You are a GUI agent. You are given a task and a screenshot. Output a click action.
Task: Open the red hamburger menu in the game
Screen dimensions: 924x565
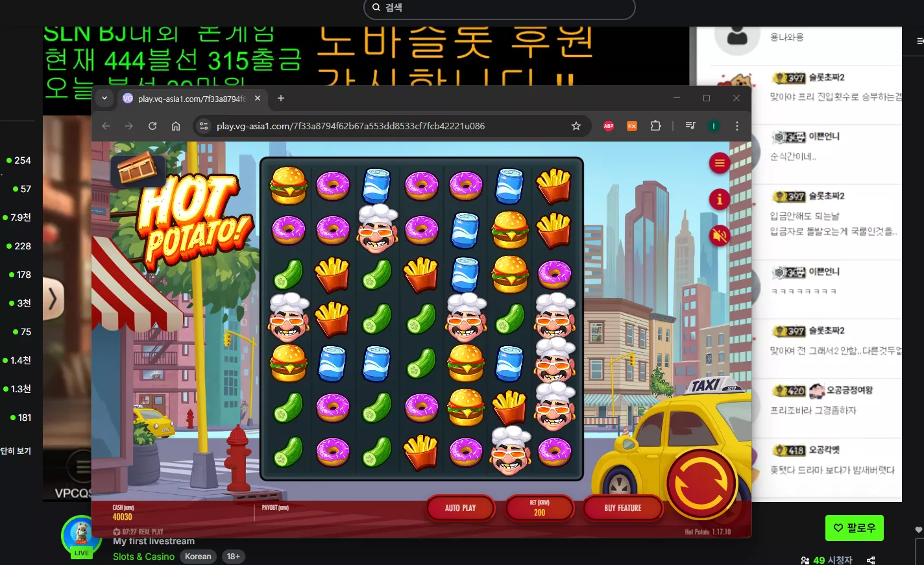720,164
